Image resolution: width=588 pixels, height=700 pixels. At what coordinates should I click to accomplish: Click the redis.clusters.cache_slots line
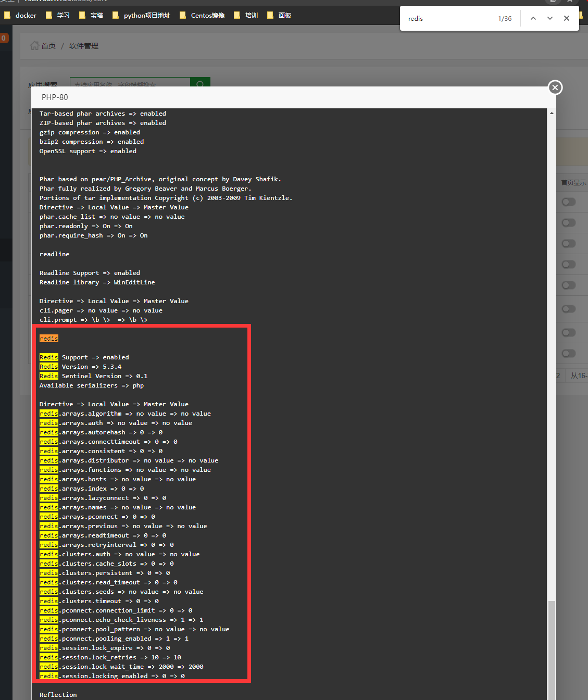point(107,564)
